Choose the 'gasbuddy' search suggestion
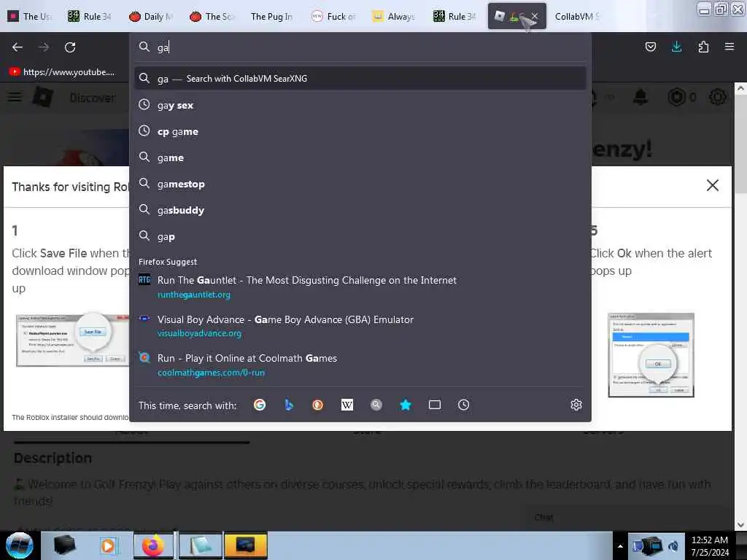The width and height of the screenshot is (747, 560). point(360,210)
